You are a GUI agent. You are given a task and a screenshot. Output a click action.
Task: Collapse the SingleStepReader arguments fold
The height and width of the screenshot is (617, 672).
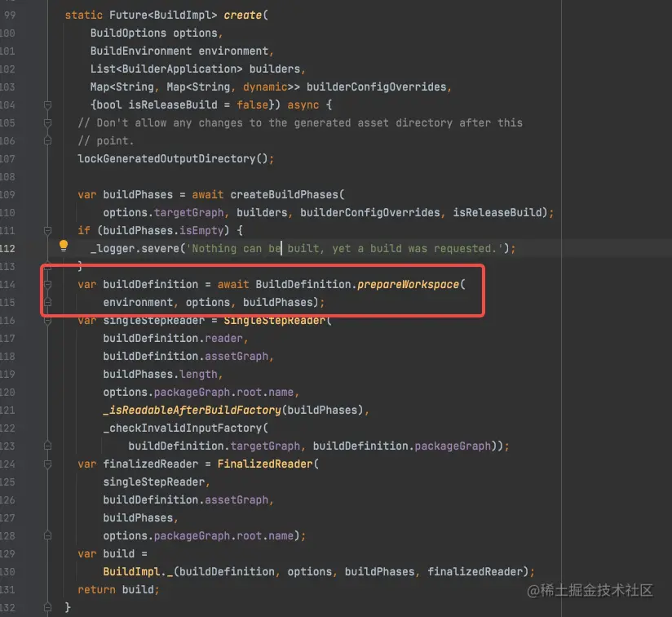click(x=47, y=320)
